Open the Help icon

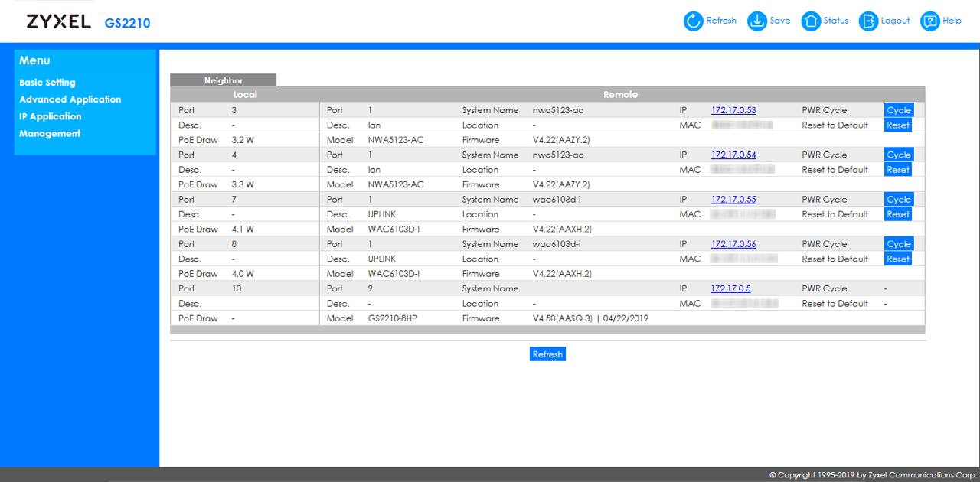point(929,21)
